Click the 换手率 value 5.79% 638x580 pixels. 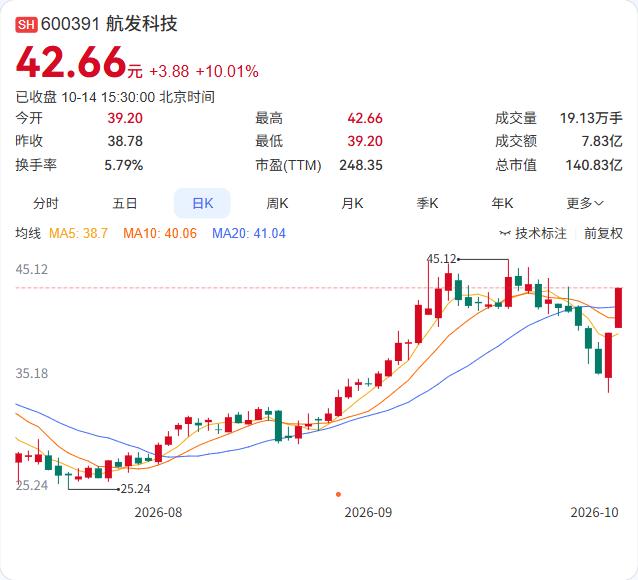pos(124,165)
